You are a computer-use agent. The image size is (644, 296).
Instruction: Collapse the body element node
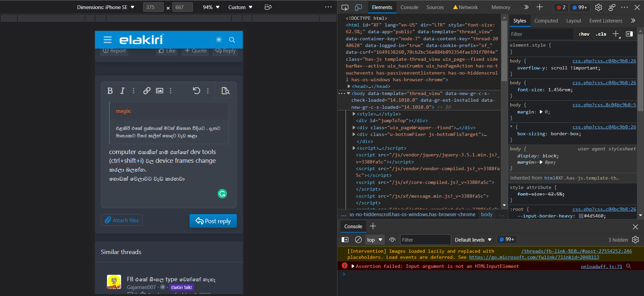(x=348, y=93)
